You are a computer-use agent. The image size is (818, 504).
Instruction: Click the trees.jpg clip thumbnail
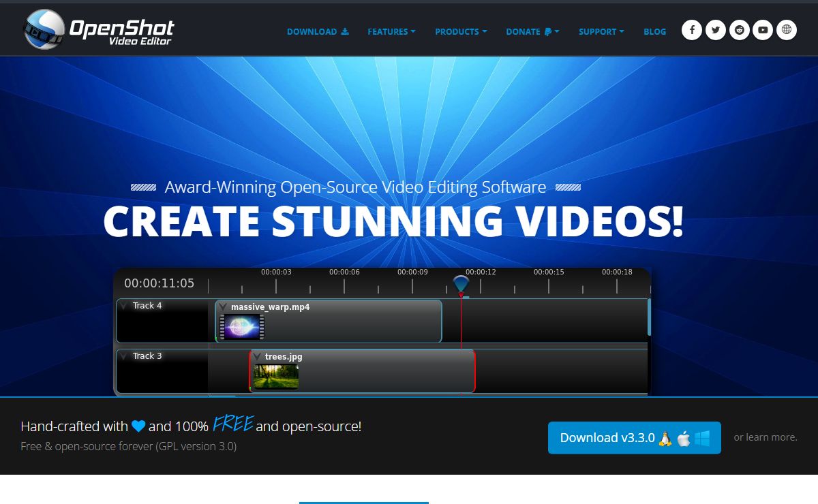[x=276, y=377]
